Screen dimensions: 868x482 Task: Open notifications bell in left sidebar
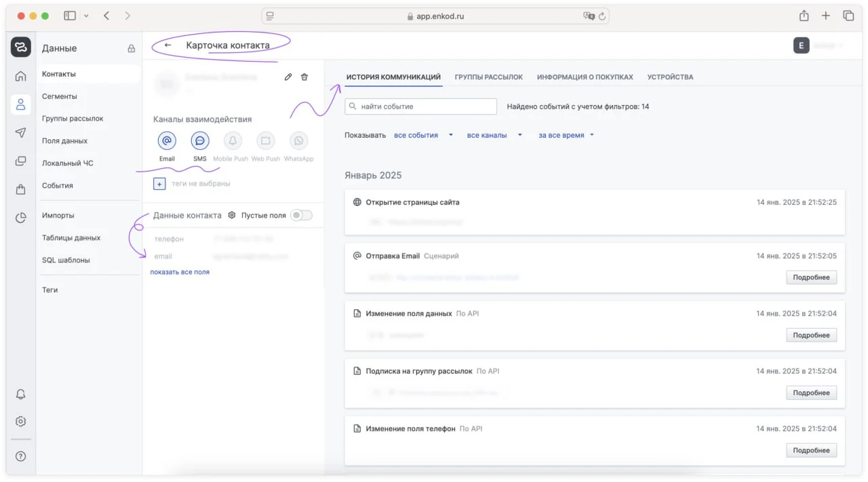point(21,395)
